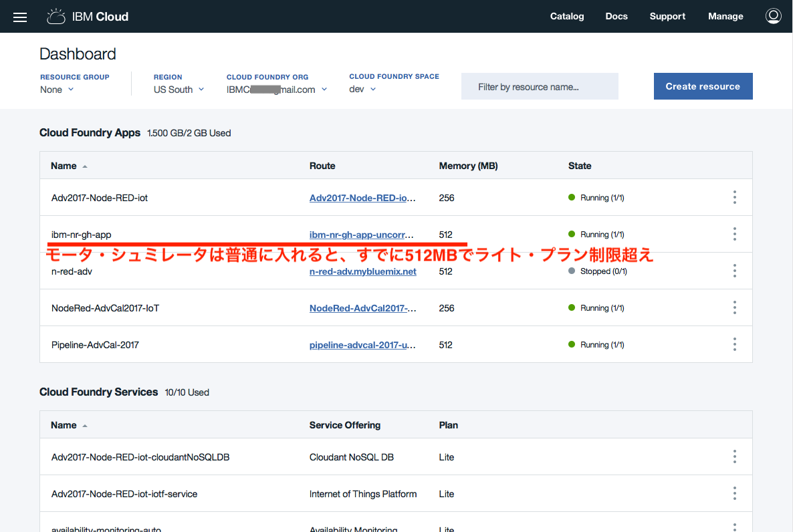Click memory value 512 for n-red-adv
Image resolution: width=793 pixels, height=532 pixels.
coord(445,271)
